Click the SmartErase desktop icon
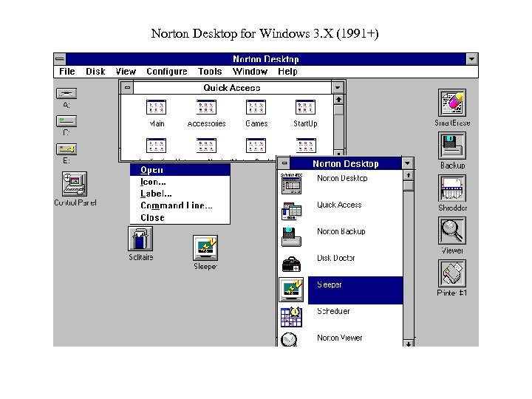 (452, 103)
